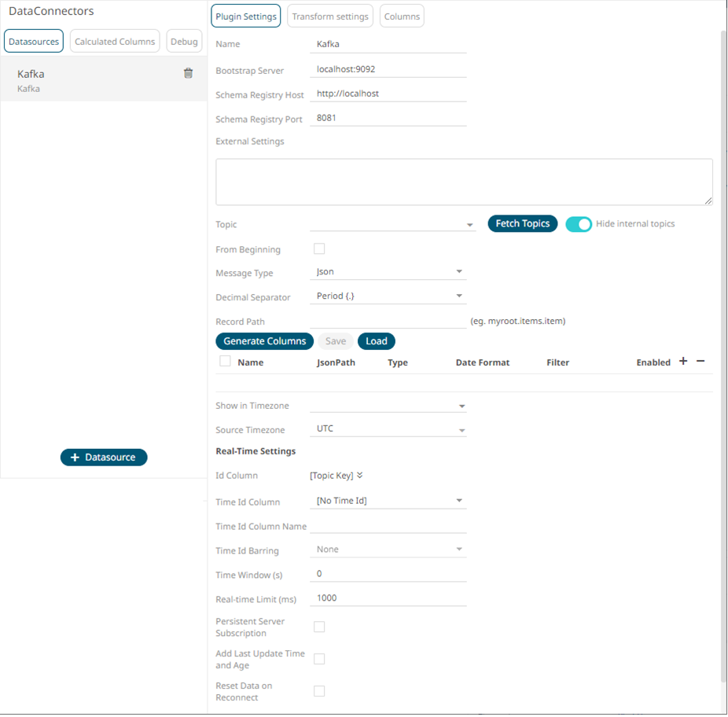
Task: Click the Enabled column header
Action: click(653, 362)
